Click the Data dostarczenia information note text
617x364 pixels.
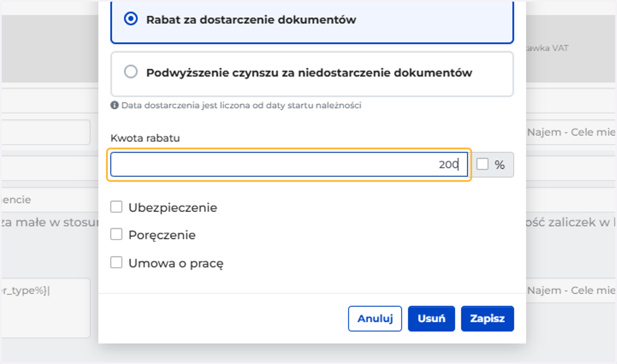coord(241,105)
